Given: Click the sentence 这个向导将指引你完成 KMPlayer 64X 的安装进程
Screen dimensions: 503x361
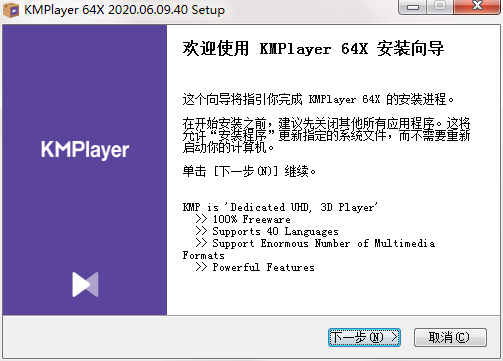Looking at the screenshot, I should [318, 99].
